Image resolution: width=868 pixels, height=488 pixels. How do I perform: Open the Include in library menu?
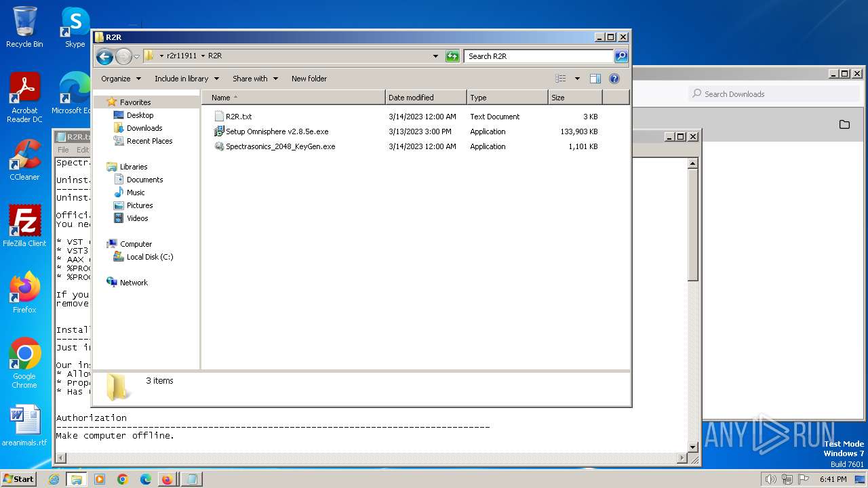pyautogui.click(x=186, y=79)
